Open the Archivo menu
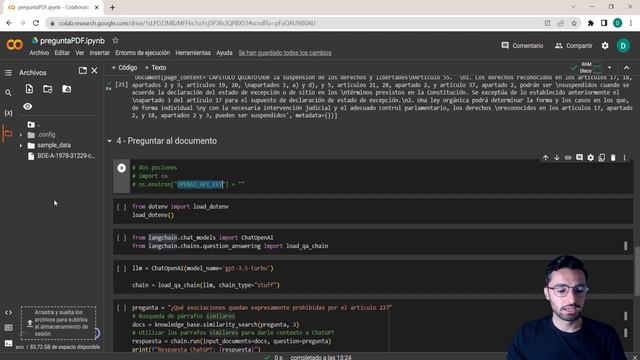The width and height of the screenshot is (640, 360). coord(39,53)
